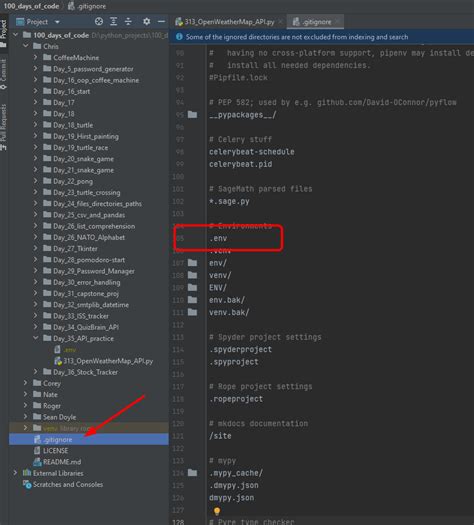
Task: Select the .env file under Day_35_API_practice
Action: pos(65,350)
